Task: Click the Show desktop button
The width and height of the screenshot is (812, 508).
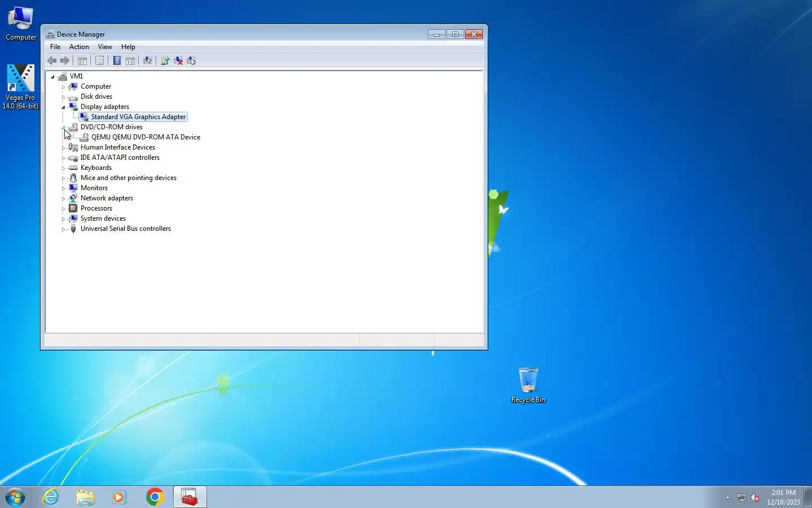Action: tap(807, 497)
